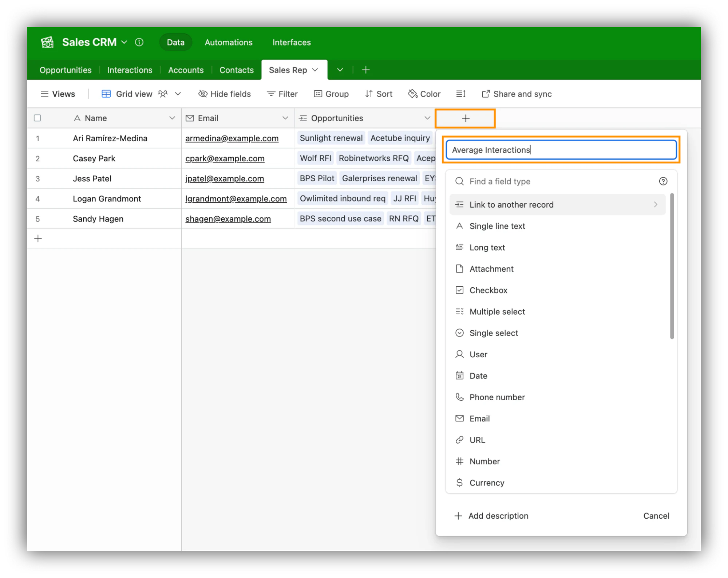Image resolution: width=728 pixels, height=578 pixels.
Task: Add a new table with plus icon
Action: (x=366, y=70)
